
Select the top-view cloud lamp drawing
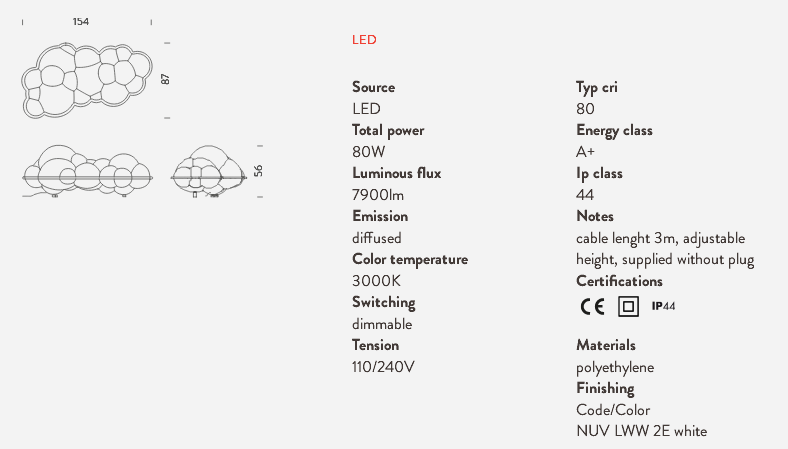point(86,80)
